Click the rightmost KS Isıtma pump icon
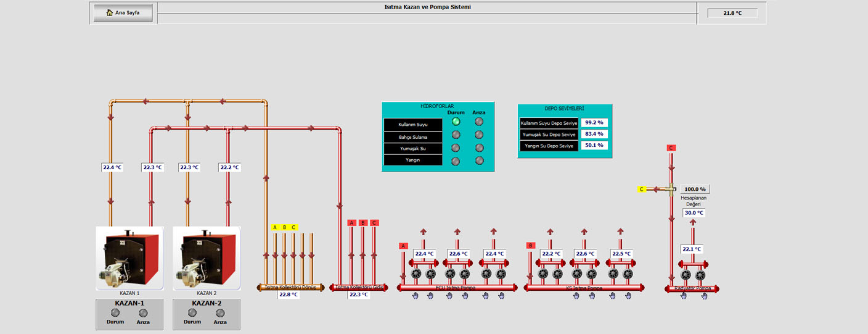 [x=628, y=273]
